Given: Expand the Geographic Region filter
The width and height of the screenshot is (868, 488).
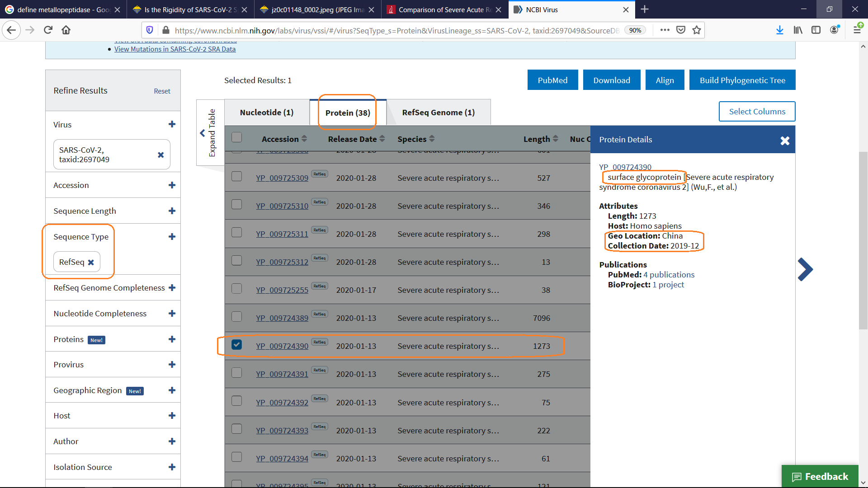Looking at the screenshot, I should click(x=172, y=390).
